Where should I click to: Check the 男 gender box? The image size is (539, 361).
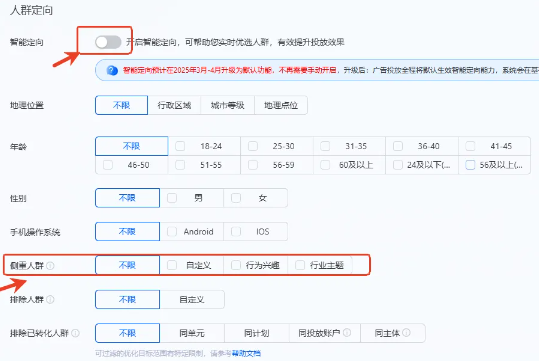pyautogui.click(x=172, y=198)
